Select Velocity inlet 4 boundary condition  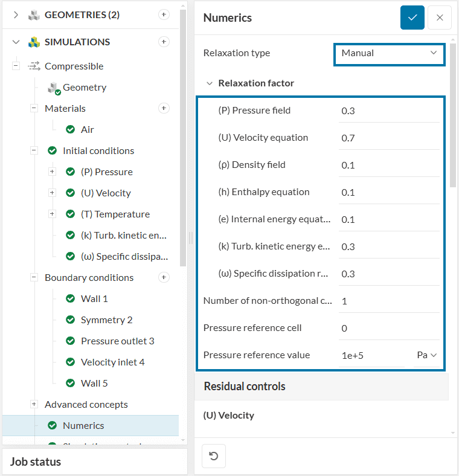click(x=112, y=362)
